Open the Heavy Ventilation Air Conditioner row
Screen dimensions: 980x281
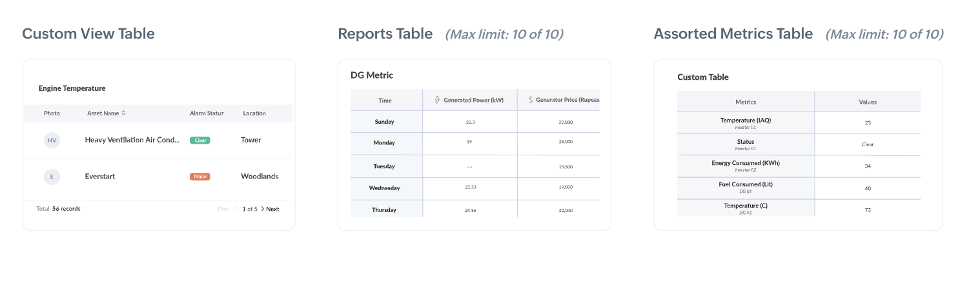coord(132,140)
